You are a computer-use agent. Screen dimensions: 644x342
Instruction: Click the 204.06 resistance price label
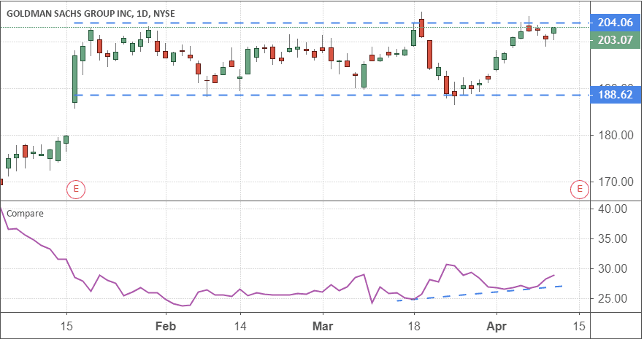tap(615, 23)
